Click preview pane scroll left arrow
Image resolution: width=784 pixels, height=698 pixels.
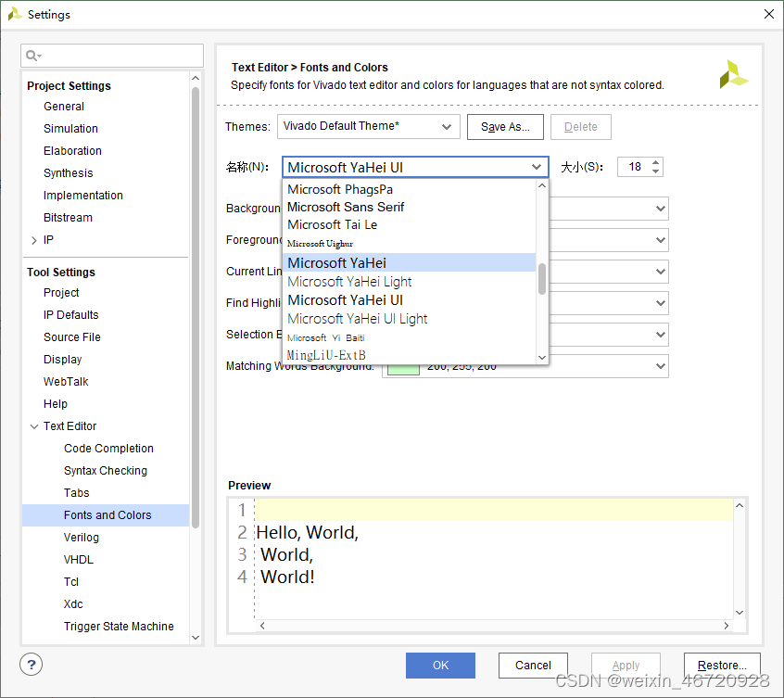262,626
